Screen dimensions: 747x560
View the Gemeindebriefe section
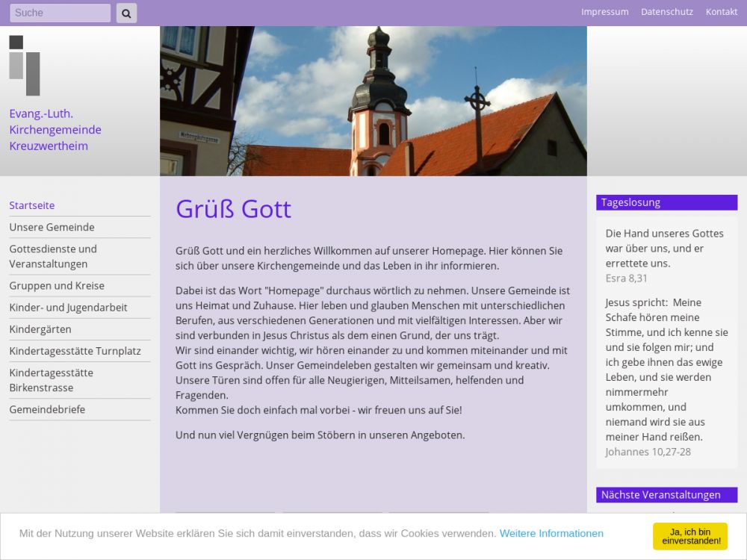(47, 409)
